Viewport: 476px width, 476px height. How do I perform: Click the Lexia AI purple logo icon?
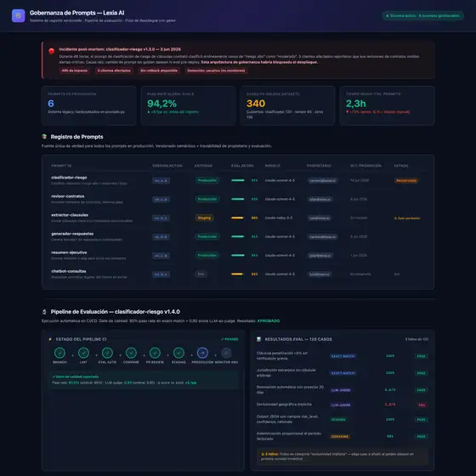(18, 16)
